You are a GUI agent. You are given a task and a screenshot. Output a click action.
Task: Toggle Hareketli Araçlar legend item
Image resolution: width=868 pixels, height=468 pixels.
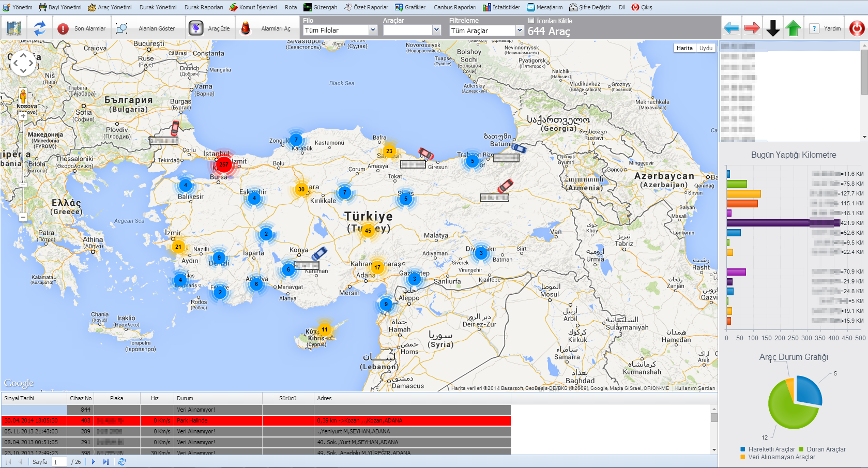(767, 449)
